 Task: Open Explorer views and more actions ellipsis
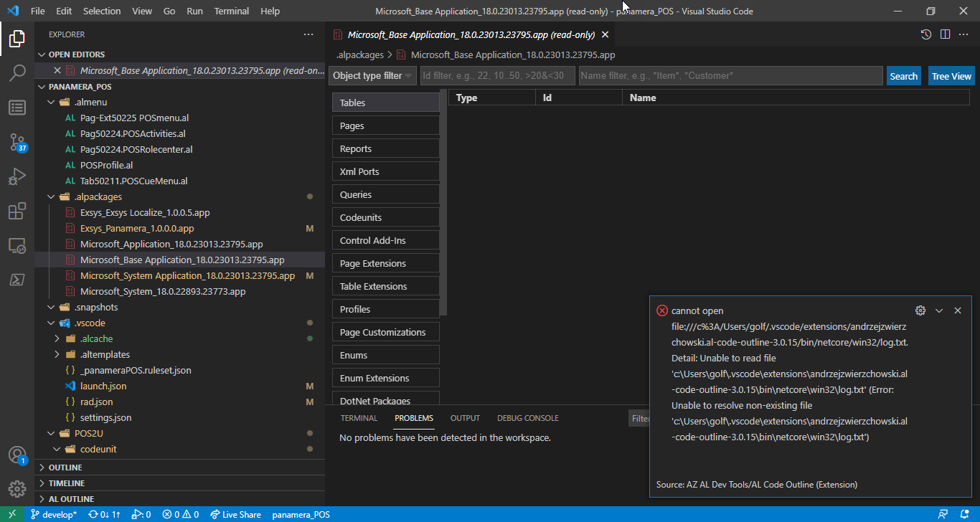tap(308, 34)
